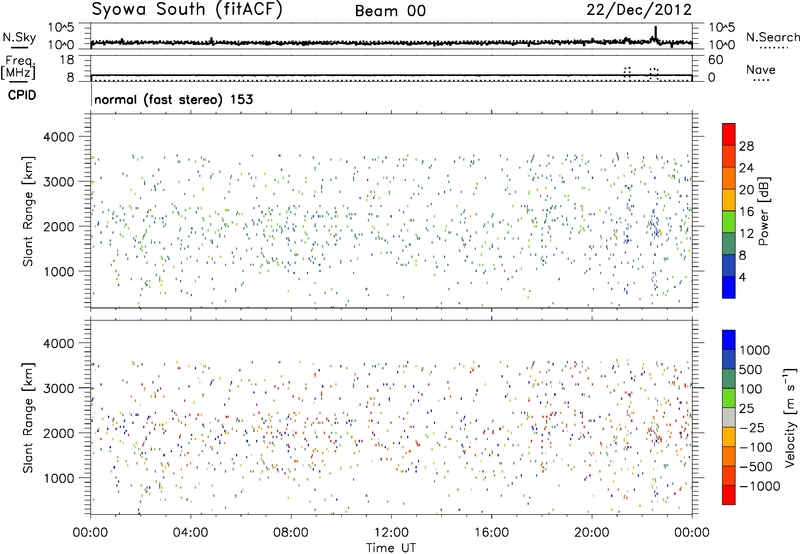Select the power colorbar segment between 24 and 28
Screen dimensions: 800x554
coord(729,156)
